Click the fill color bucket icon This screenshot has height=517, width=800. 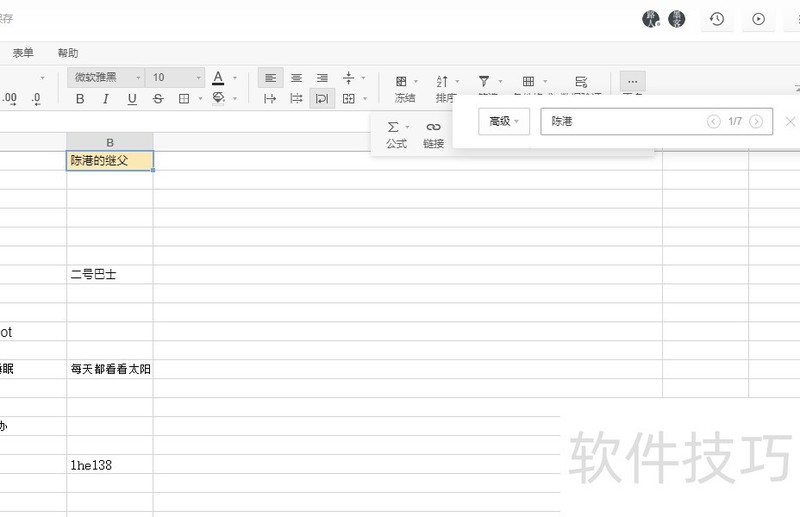click(x=218, y=97)
